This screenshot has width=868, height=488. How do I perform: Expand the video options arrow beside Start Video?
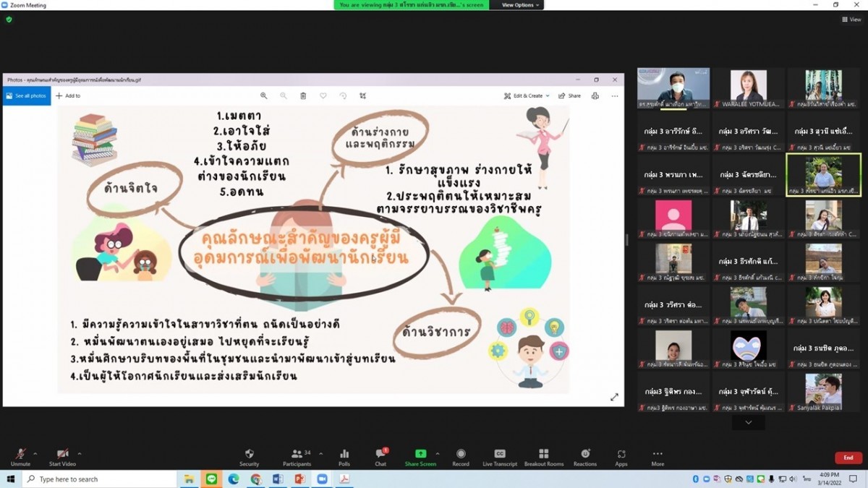[x=80, y=454]
